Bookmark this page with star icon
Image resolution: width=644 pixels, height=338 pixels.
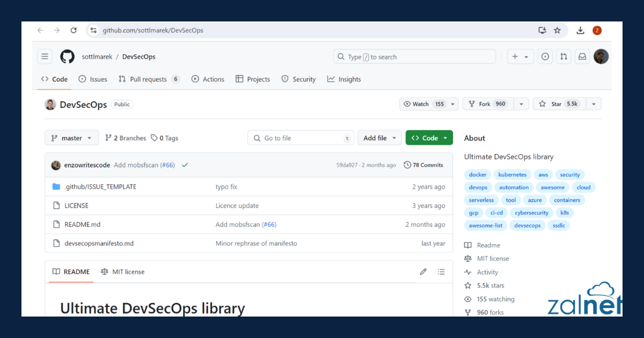[x=557, y=31]
